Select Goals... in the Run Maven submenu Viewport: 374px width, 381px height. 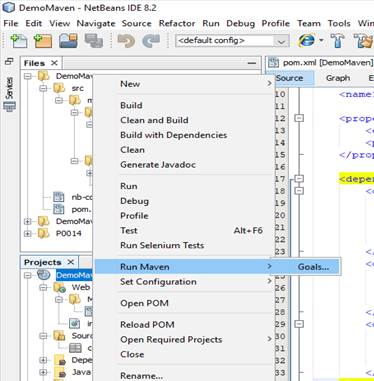(313, 267)
